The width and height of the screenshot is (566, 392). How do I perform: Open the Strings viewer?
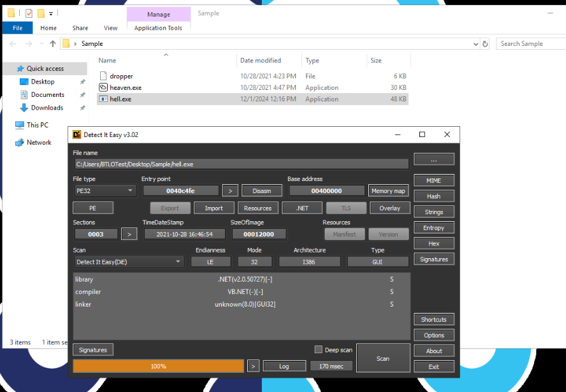click(x=434, y=212)
